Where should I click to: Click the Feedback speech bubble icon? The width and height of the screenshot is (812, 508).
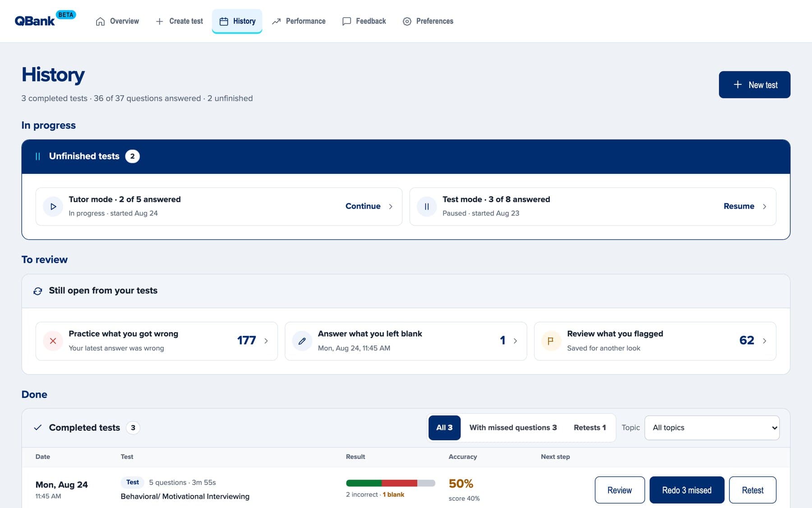(x=346, y=21)
